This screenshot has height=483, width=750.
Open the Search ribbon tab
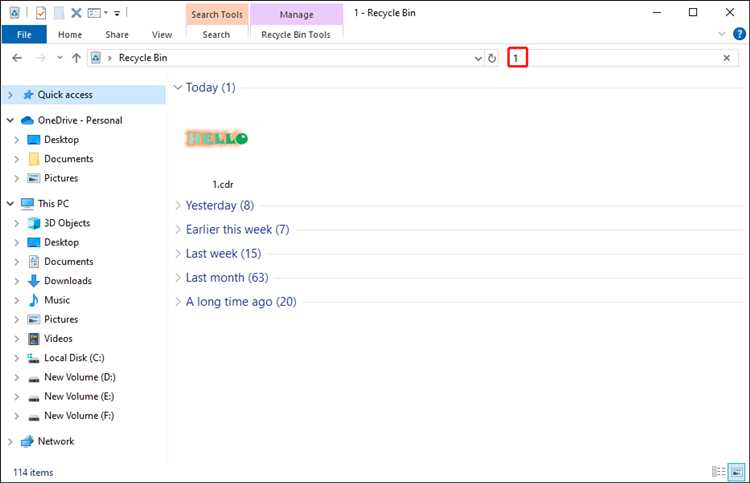pos(216,34)
